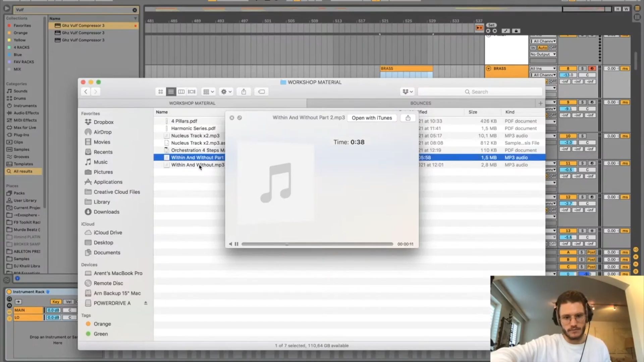
Task: Close the Quick Look preview
Action: [x=232, y=118]
